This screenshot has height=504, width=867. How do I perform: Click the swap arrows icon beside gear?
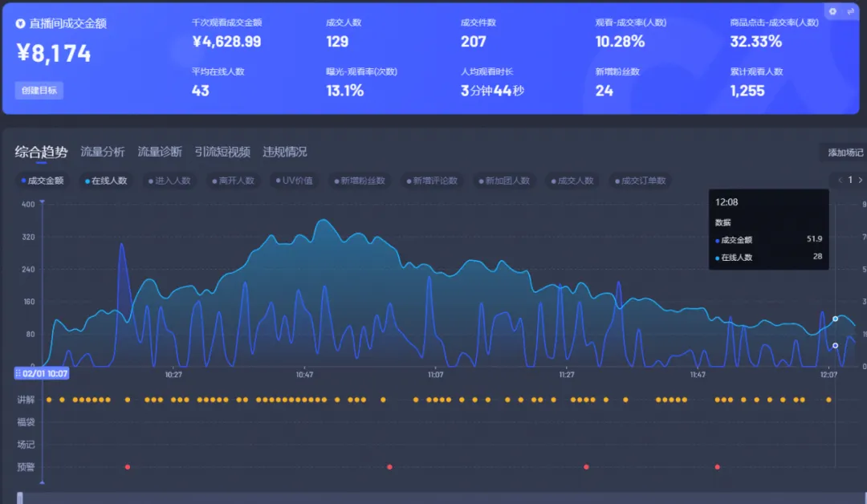(x=851, y=11)
